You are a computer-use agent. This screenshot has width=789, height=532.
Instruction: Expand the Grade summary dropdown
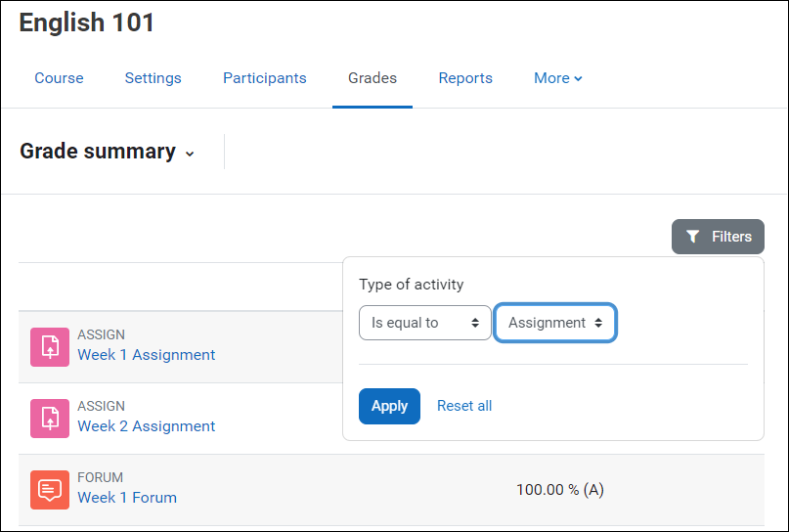click(x=108, y=152)
